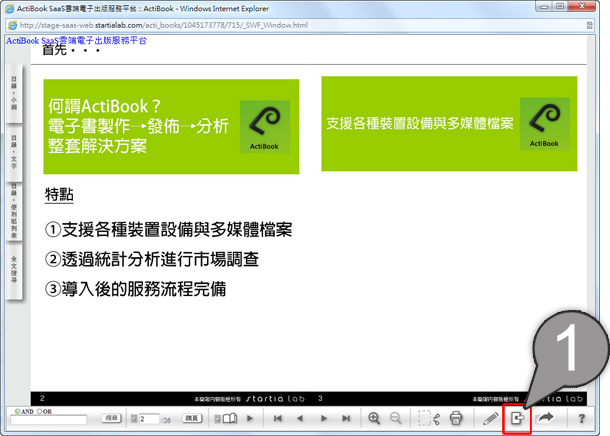
Task: Share the book with arrow icon
Action: click(545, 418)
